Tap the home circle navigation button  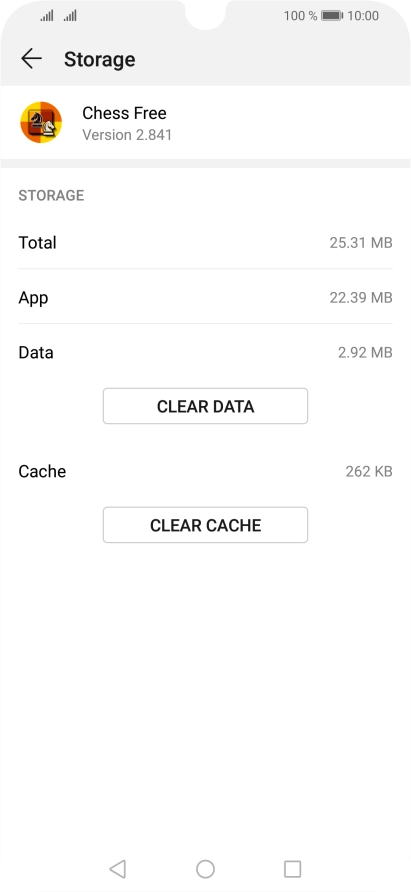(206, 869)
